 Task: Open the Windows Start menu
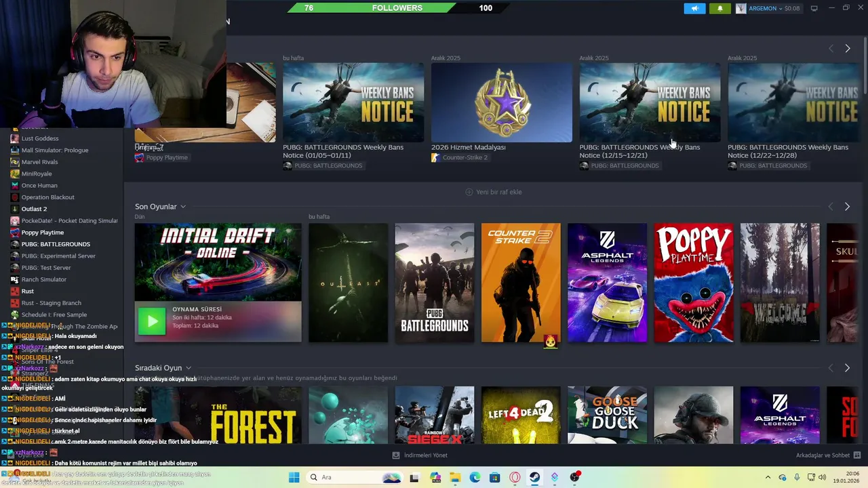294,477
